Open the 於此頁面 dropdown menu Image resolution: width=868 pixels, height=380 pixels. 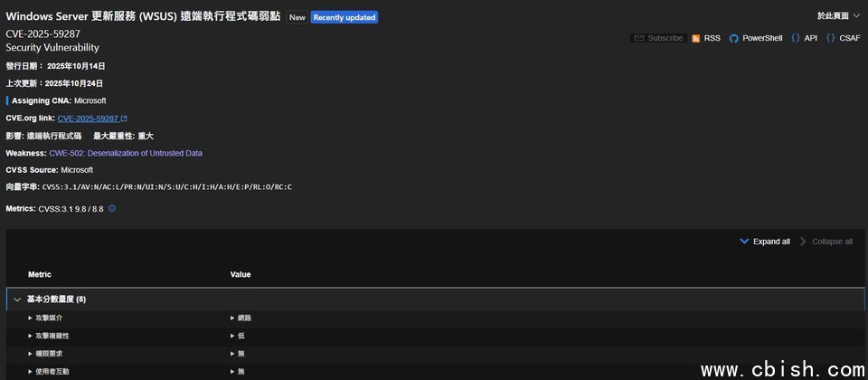pos(838,16)
